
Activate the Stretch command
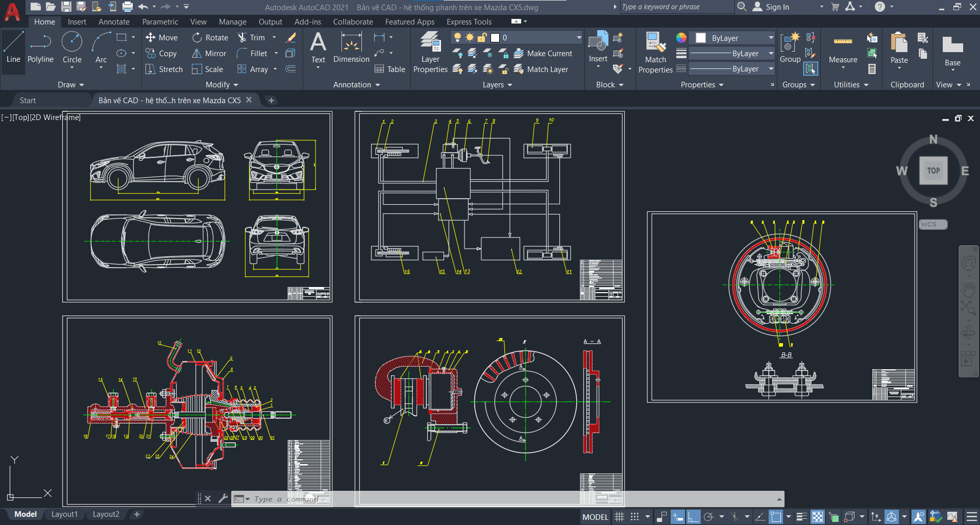(x=164, y=69)
